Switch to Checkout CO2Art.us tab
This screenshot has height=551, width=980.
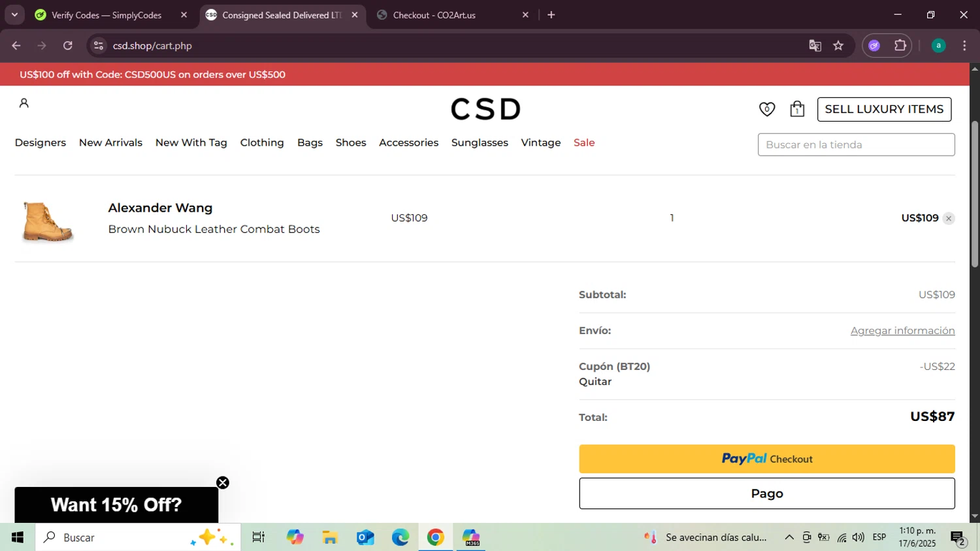coord(434,15)
